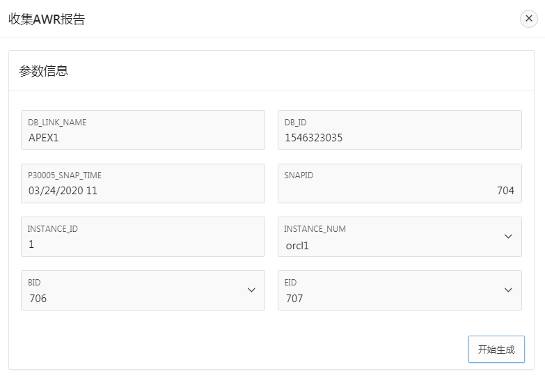This screenshot has height=392, width=545.
Task: Click the 1546323035 value in DB_ID
Action: pos(314,138)
